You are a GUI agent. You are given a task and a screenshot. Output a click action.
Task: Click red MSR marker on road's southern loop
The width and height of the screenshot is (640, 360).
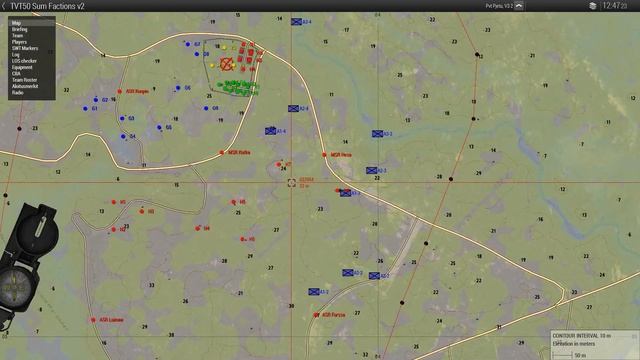point(222,153)
